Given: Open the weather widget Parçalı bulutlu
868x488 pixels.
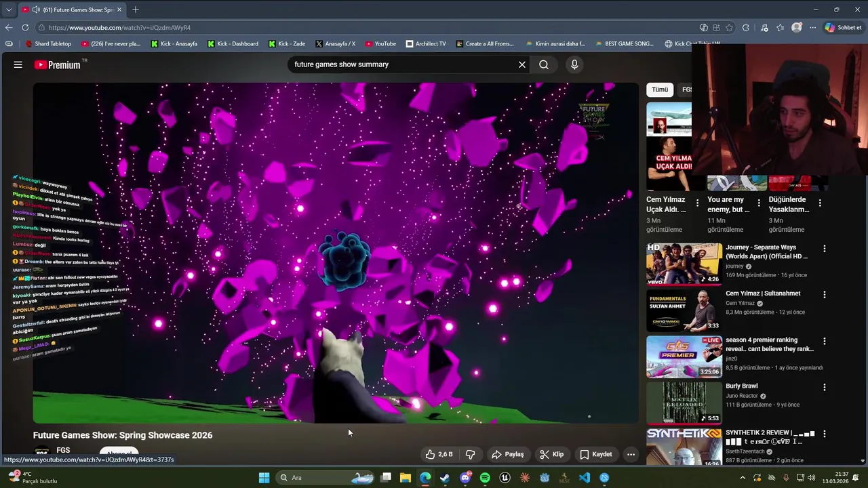Looking at the screenshot, I should [33, 478].
